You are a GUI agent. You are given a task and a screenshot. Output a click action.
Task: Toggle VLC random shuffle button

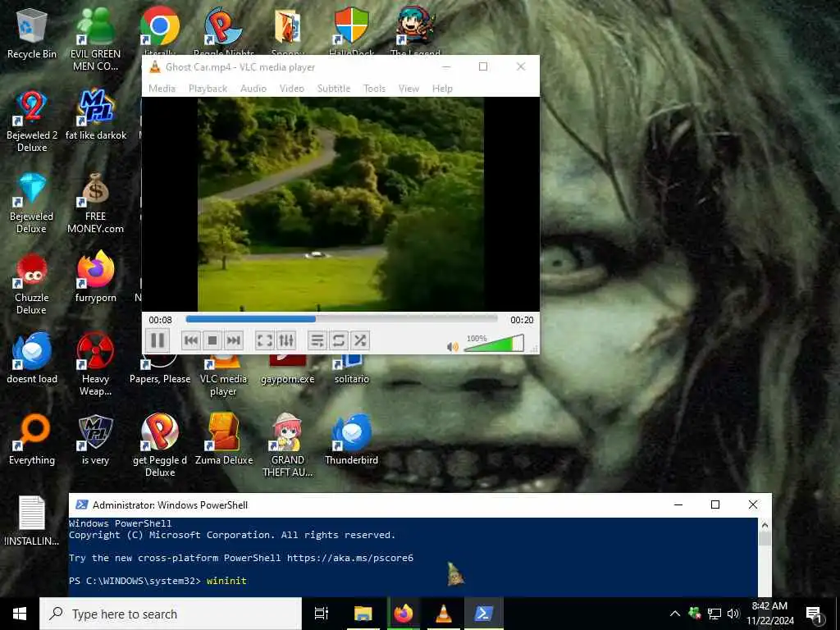point(360,340)
